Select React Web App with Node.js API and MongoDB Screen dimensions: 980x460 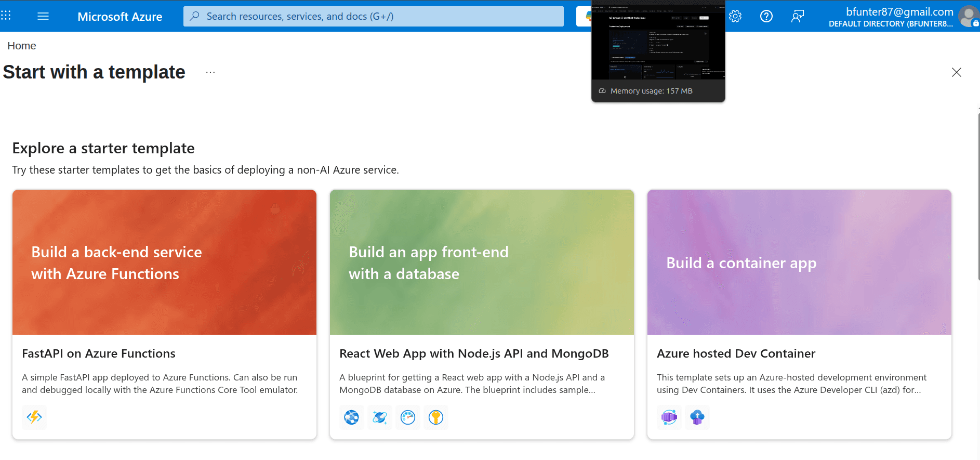(474, 353)
